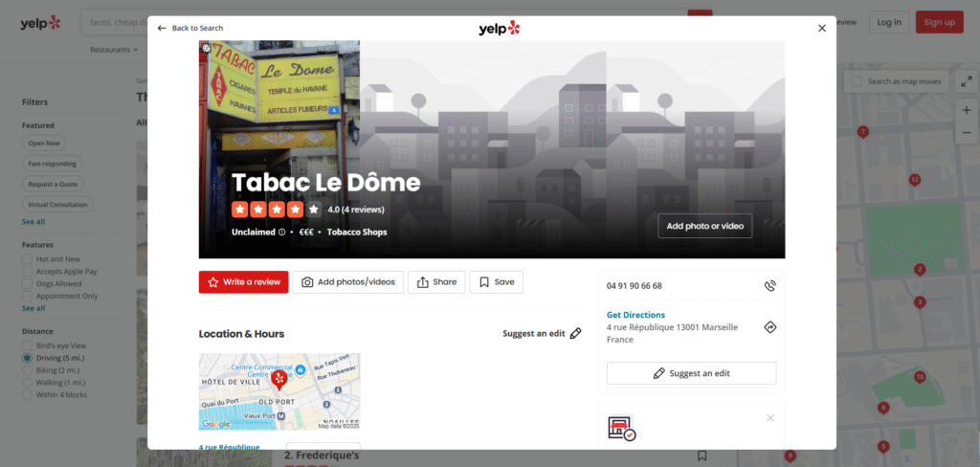Click See all under Features
This screenshot has height=467, width=980.
pyautogui.click(x=33, y=308)
